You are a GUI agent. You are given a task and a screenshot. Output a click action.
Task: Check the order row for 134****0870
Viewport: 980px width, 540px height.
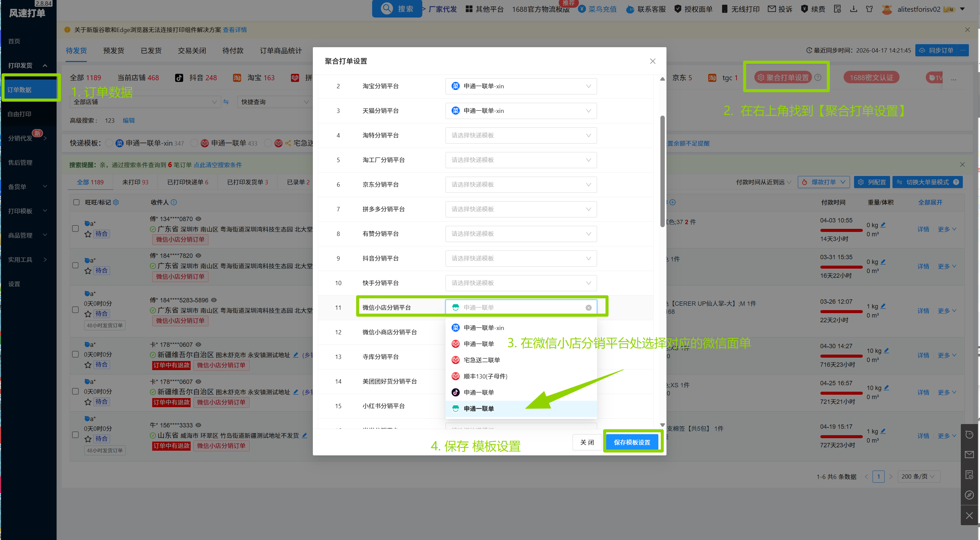[x=75, y=229]
